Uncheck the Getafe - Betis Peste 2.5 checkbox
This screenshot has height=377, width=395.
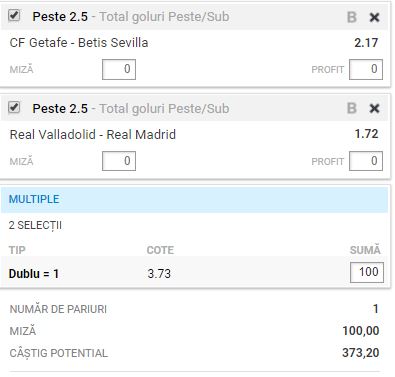pos(14,16)
